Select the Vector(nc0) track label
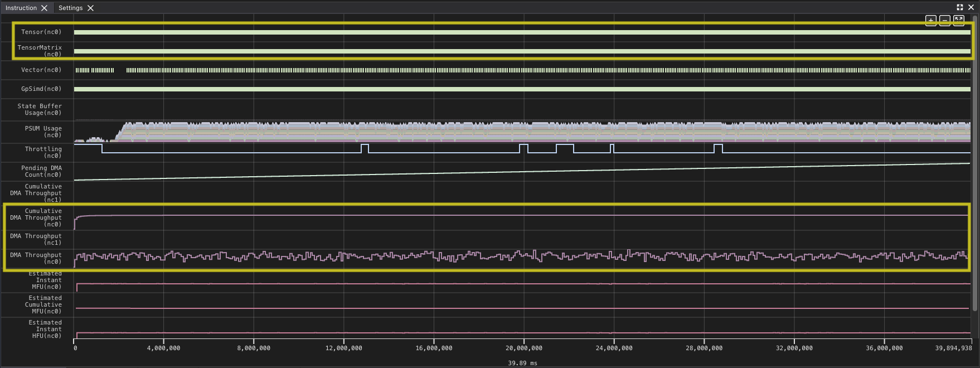The image size is (980, 368). [41, 70]
